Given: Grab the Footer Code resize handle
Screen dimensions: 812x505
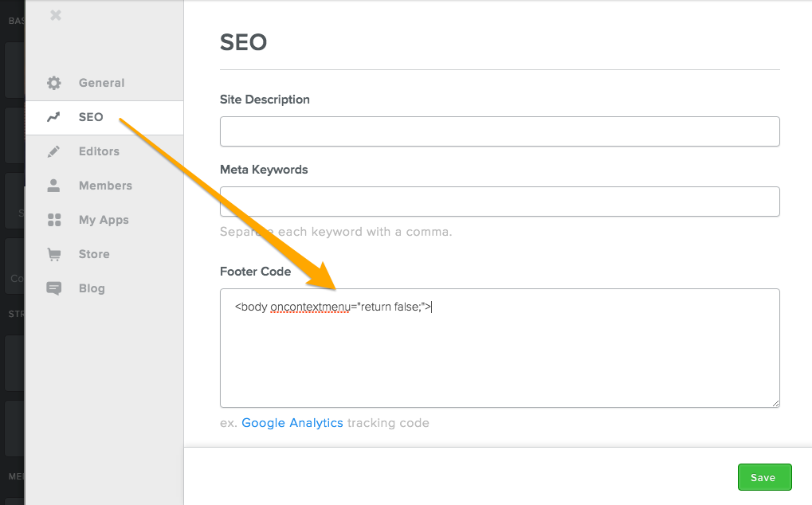Looking at the screenshot, I should coord(775,403).
